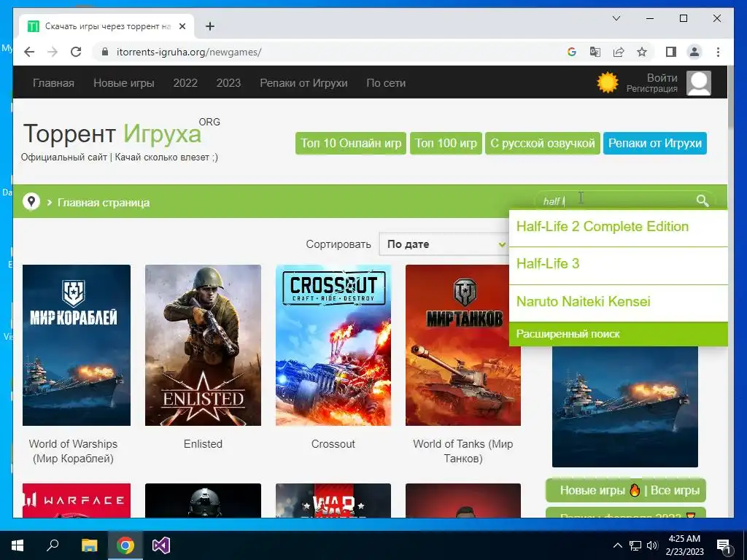
Task: Click the 'Регистрация' link
Action: click(x=651, y=88)
